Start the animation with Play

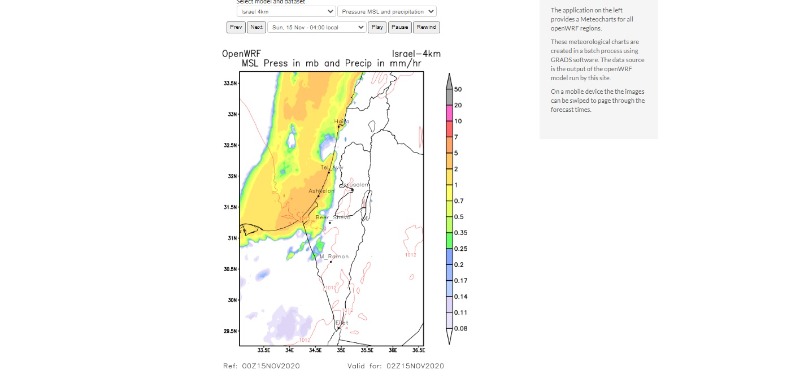[377, 28]
